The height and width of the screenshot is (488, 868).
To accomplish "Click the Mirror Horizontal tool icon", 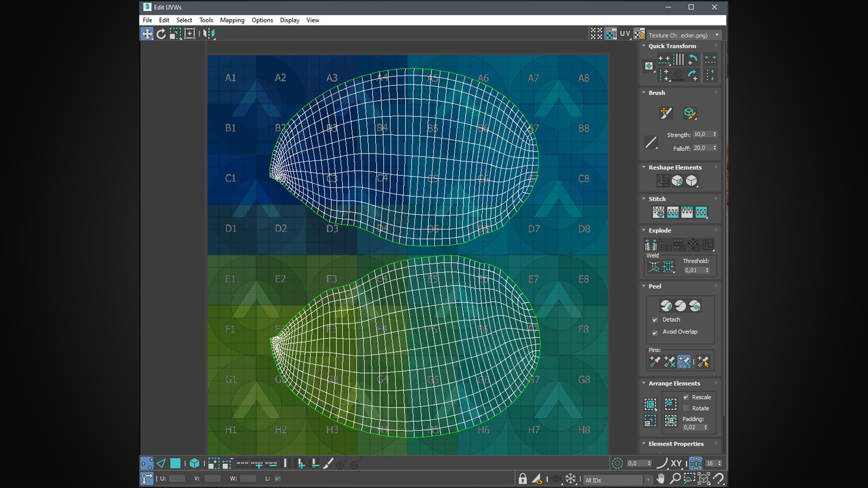I will tap(209, 33).
